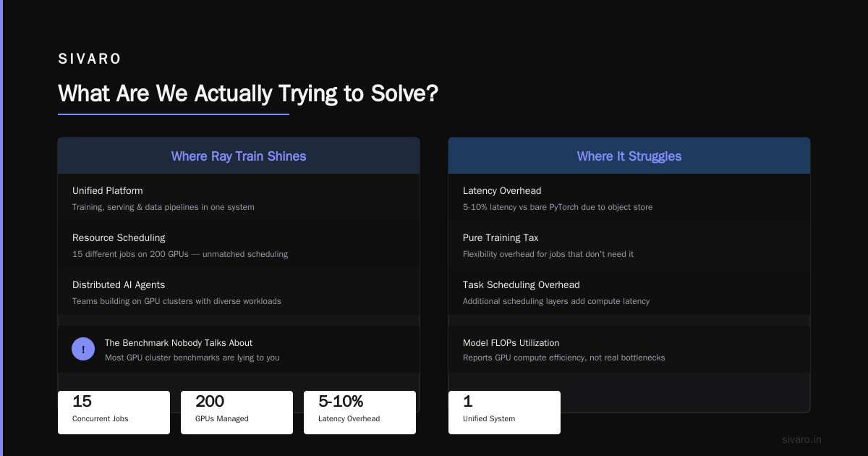
Task: Click the exclamation mark circle icon
Action: coord(83,349)
